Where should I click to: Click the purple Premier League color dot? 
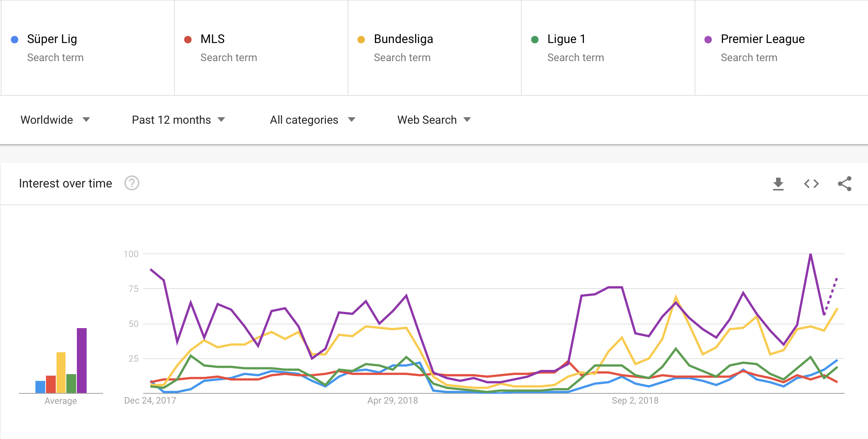tap(708, 40)
